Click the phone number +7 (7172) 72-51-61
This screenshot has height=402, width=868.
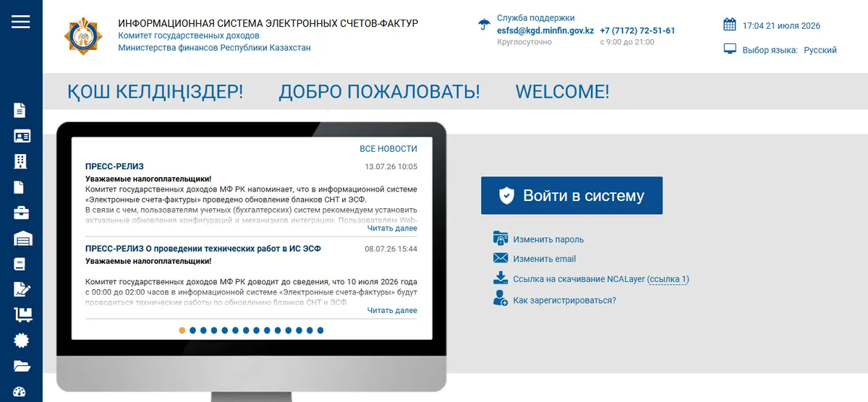pos(637,31)
